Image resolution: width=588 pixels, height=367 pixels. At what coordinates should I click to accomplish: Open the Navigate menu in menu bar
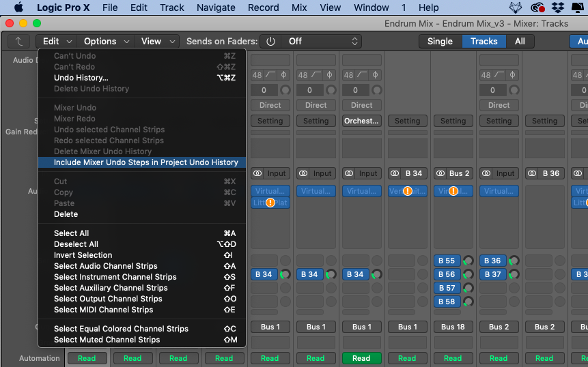(x=216, y=8)
